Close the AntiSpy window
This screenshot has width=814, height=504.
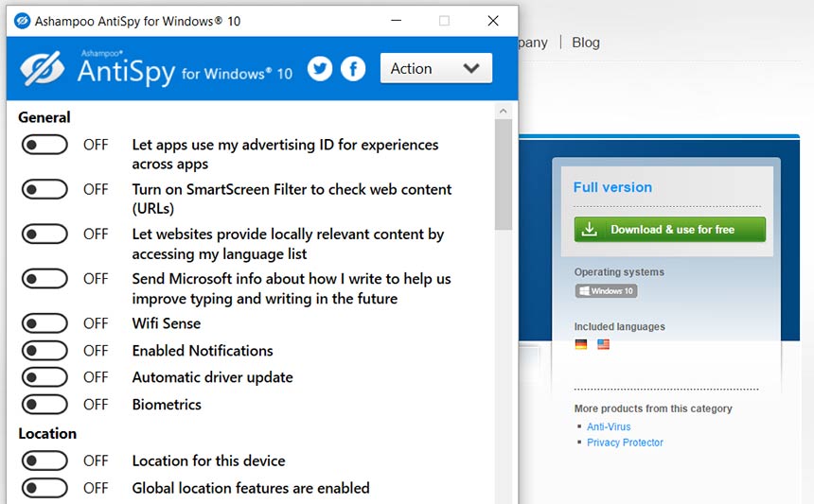point(493,21)
